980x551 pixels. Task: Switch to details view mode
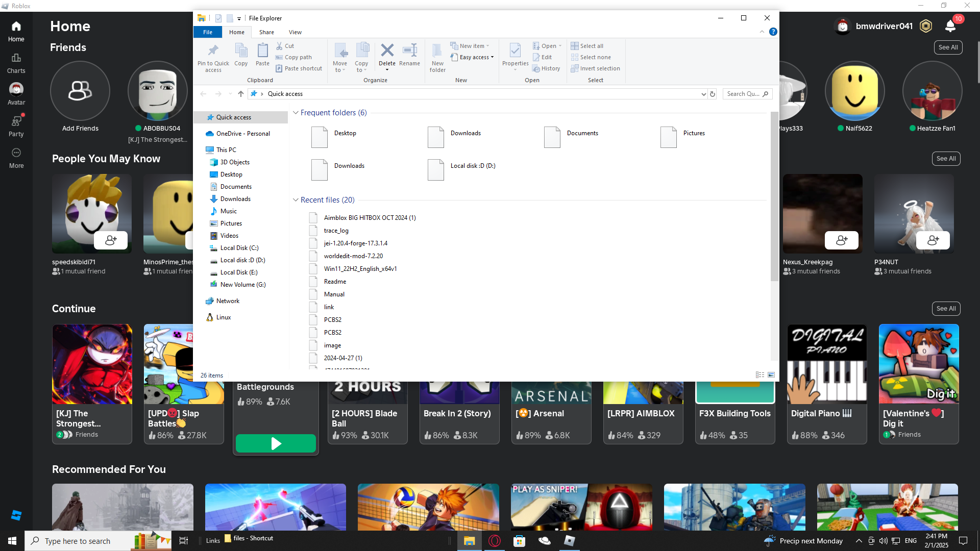coord(760,375)
